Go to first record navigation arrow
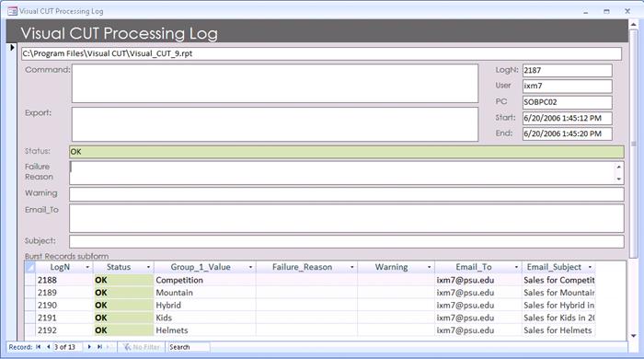This screenshot has width=644, height=359. coord(39,347)
